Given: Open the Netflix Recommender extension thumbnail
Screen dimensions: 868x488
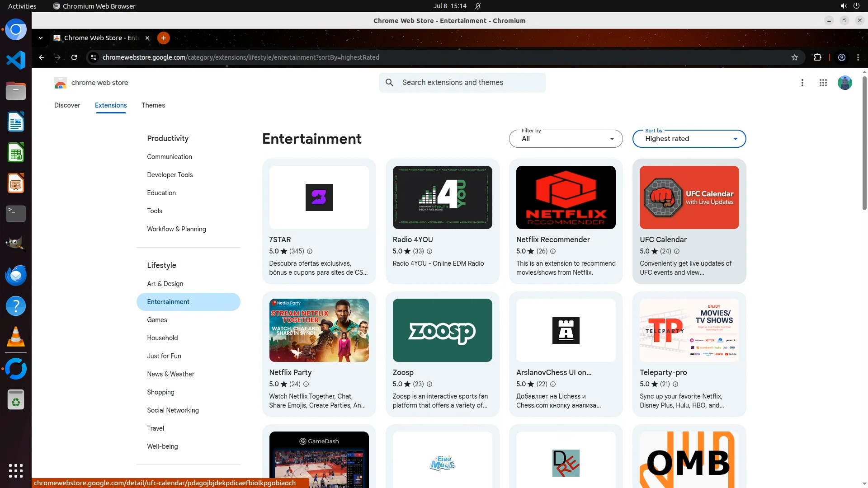Looking at the screenshot, I should 566,197.
